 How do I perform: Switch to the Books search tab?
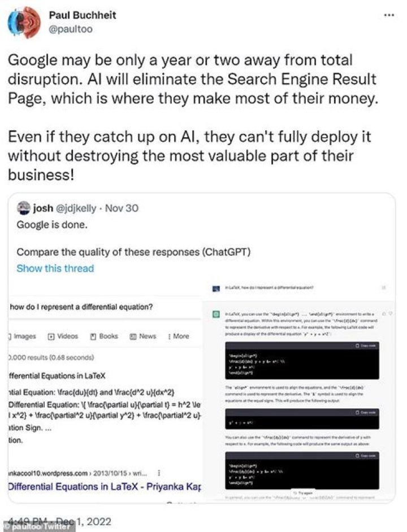click(x=104, y=336)
